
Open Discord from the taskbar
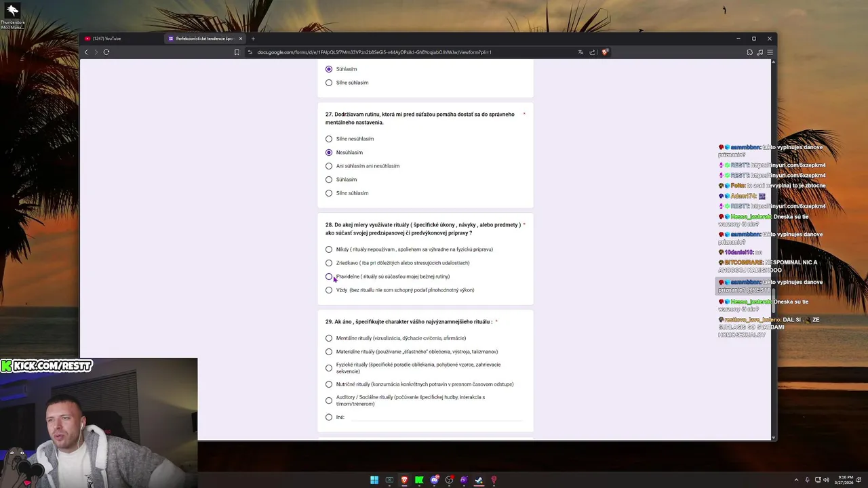(434, 480)
